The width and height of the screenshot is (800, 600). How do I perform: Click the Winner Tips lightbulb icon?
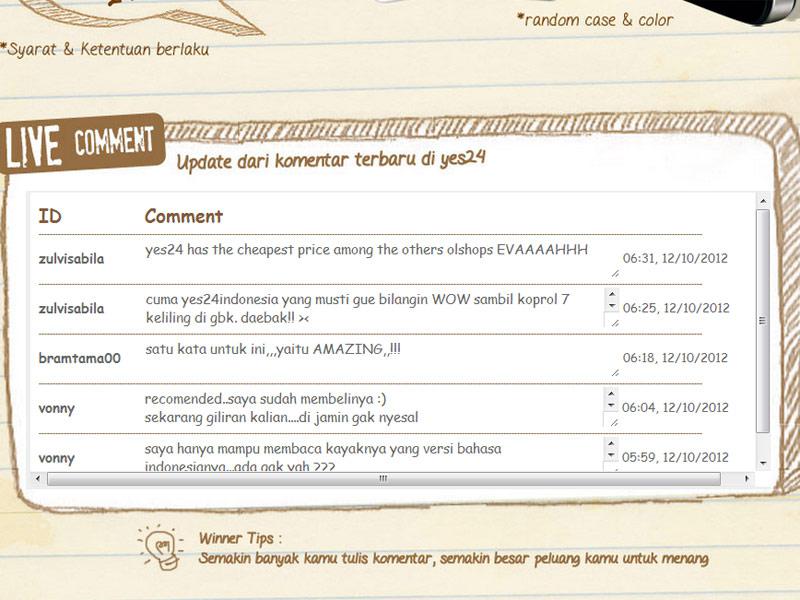pos(162,545)
